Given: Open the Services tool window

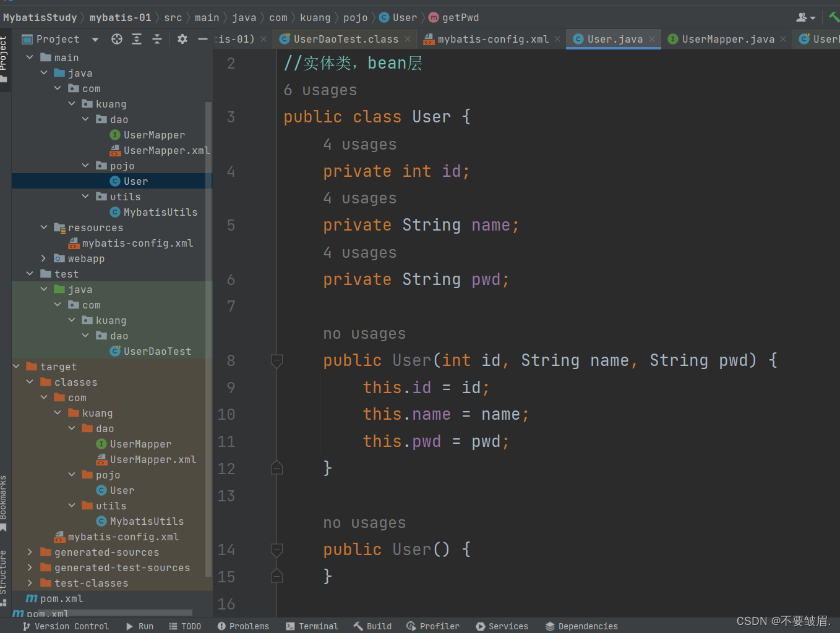Looking at the screenshot, I should coord(502,626).
